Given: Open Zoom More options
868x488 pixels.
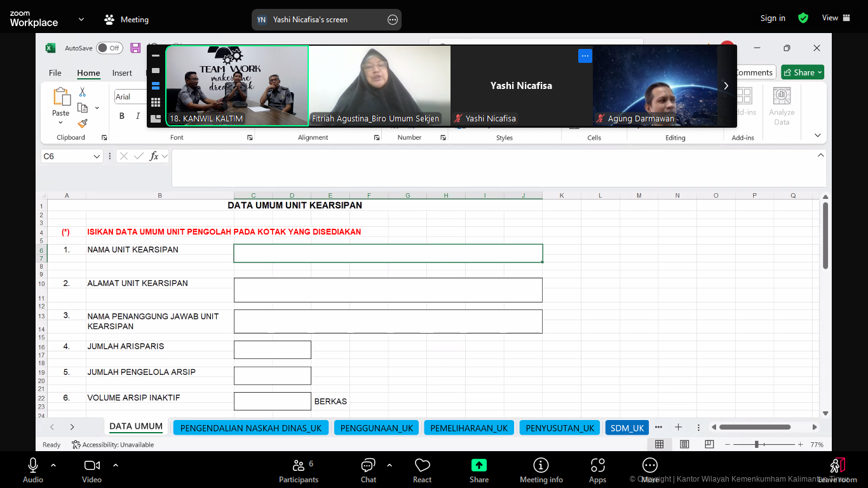Looking at the screenshot, I should pos(650,470).
